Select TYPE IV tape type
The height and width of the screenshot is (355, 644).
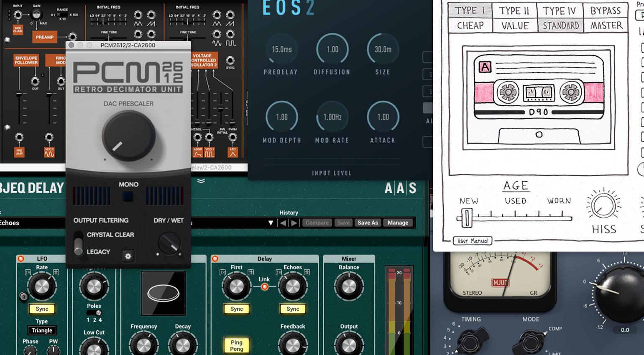(x=560, y=10)
